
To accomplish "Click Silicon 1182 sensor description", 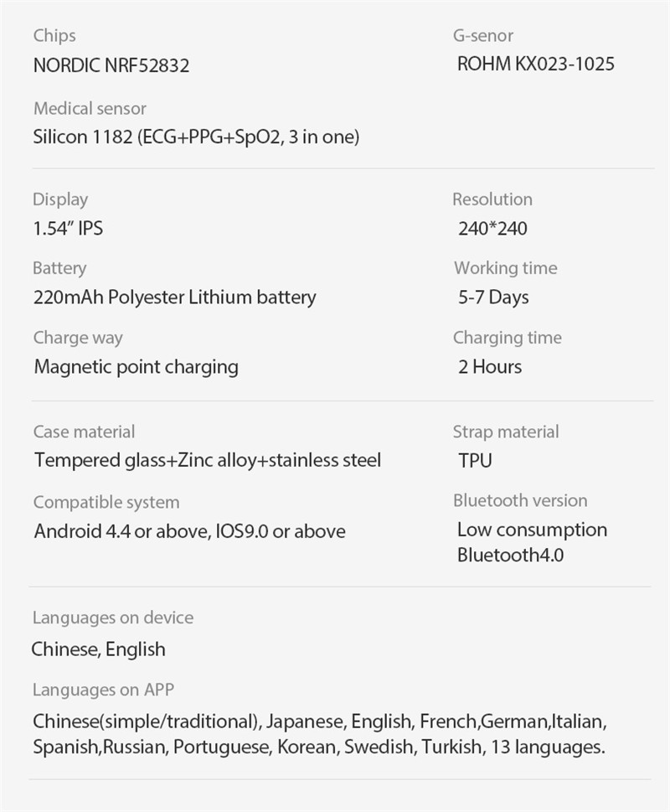I will [196, 137].
